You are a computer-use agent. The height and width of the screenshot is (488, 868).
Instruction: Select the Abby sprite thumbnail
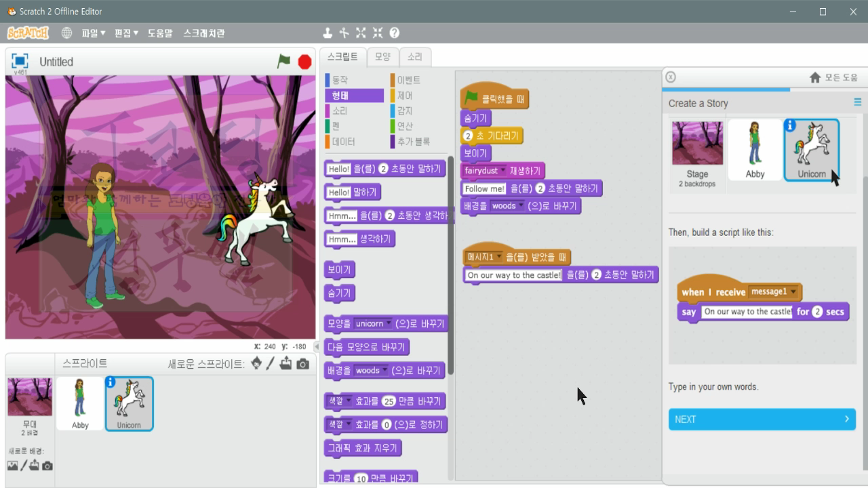click(80, 401)
